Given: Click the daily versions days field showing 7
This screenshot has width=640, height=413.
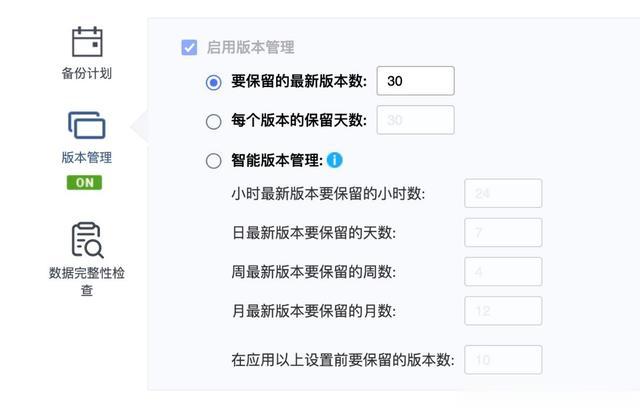Looking at the screenshot, I should (503, 233).
